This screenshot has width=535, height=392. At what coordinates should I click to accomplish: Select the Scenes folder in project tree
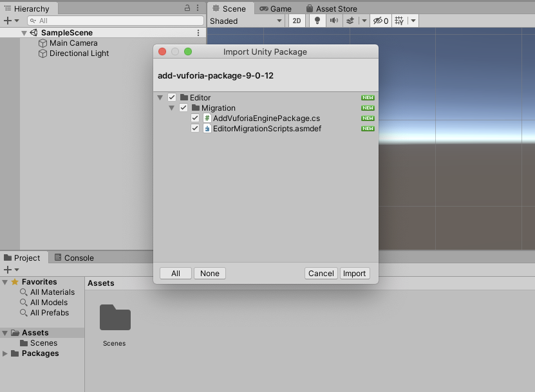pos(44,343)
